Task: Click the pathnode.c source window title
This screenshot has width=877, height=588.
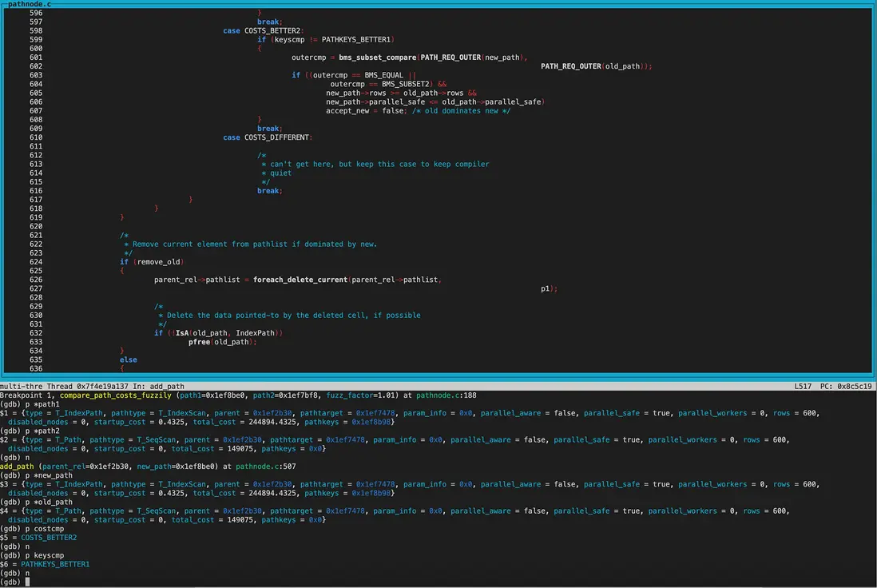Action: click(29, 4)
